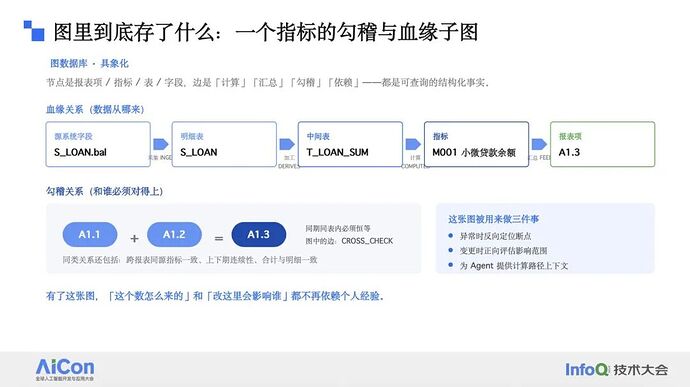Click the dark blue A1.3 pill
690x387 pixels.
pyautogui.click(x=259, y=235)
